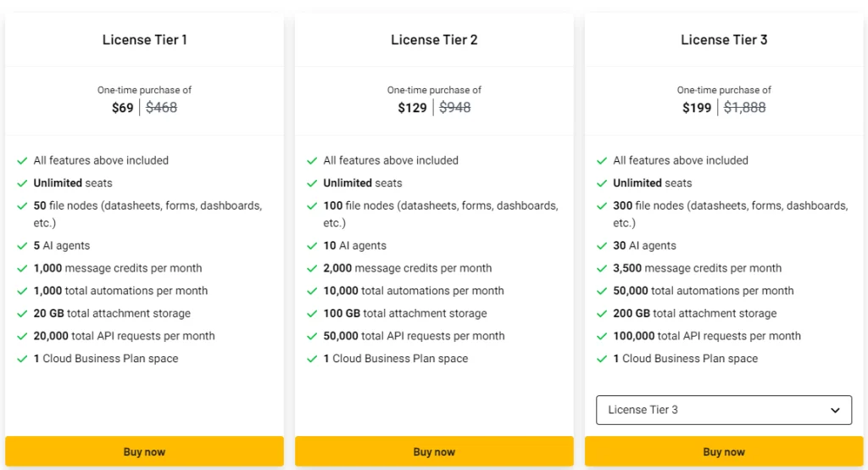868x470 pixels.
Task: Click checkmark for 50,000 total automations
Action: 602,291
